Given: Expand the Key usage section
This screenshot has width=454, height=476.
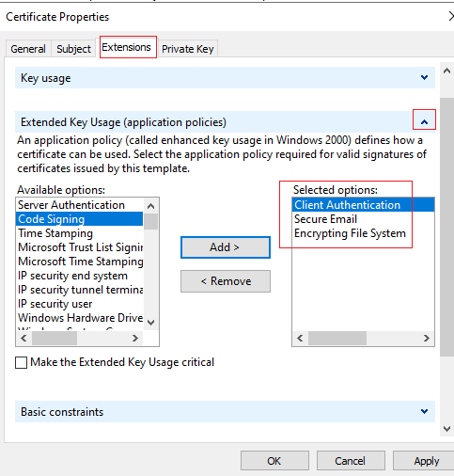Looking at the screenshot, I should pos(424,77).
